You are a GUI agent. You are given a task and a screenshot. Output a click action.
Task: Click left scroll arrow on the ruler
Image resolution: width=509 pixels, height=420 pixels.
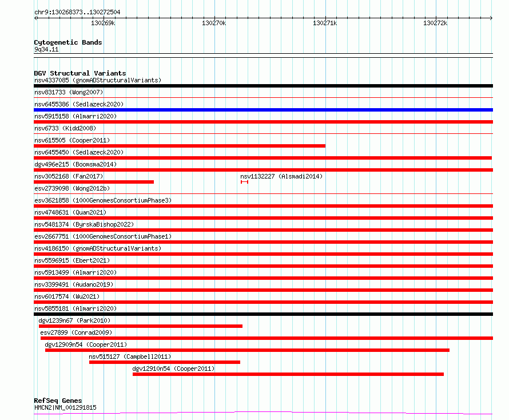(35, 18)
